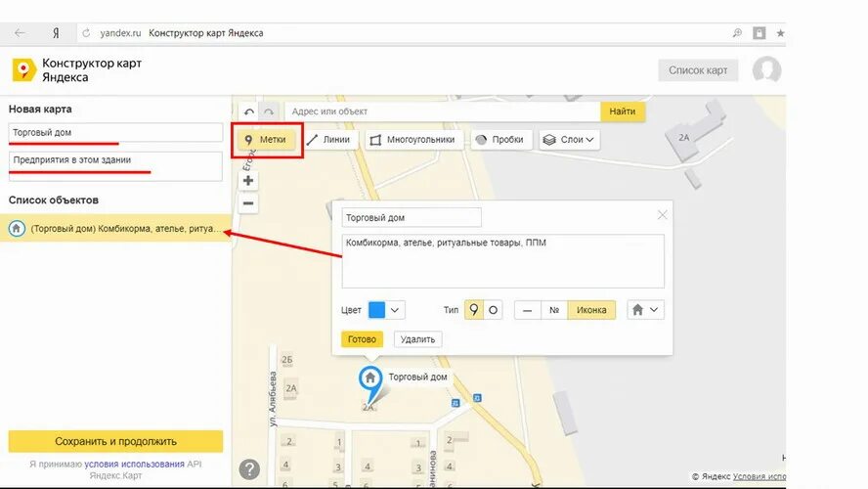Expand the Слои layers dropdown
This screenshot has width=868, height=489.
point(569,140)
